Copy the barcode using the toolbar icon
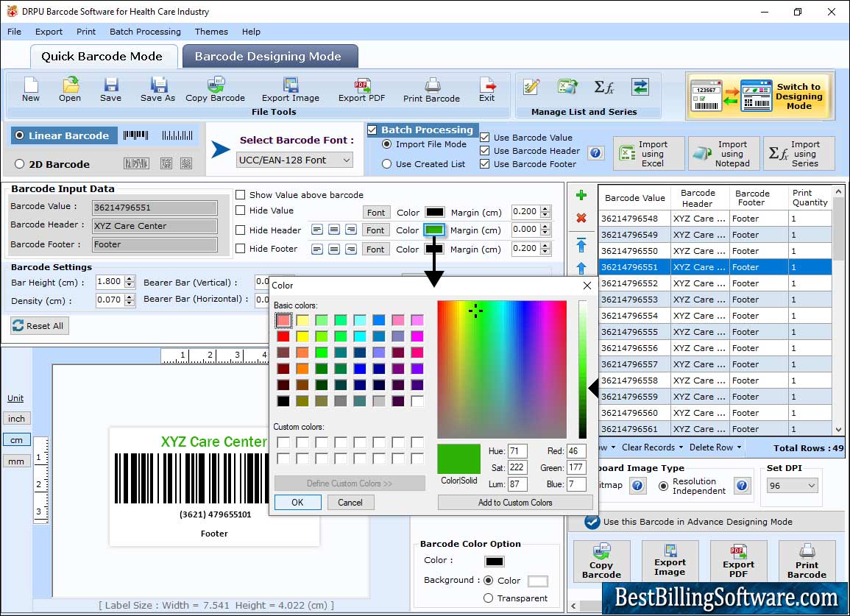 coord(215,90)
